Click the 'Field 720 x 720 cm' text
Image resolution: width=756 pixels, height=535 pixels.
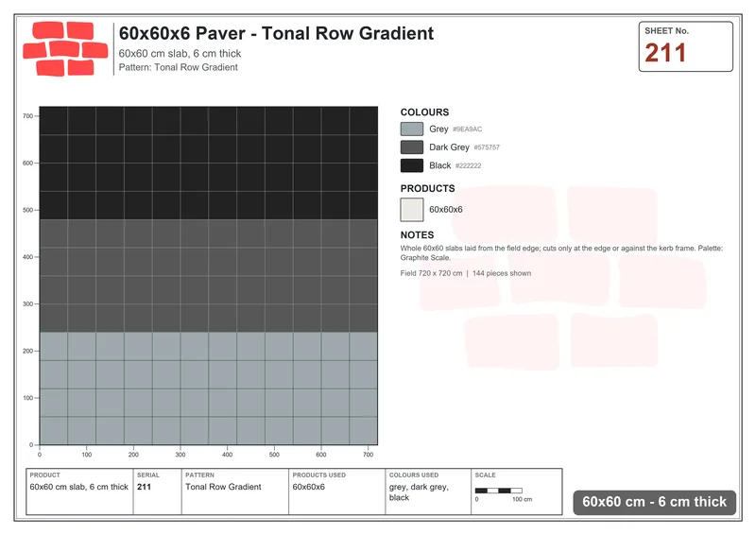(431, 273)
